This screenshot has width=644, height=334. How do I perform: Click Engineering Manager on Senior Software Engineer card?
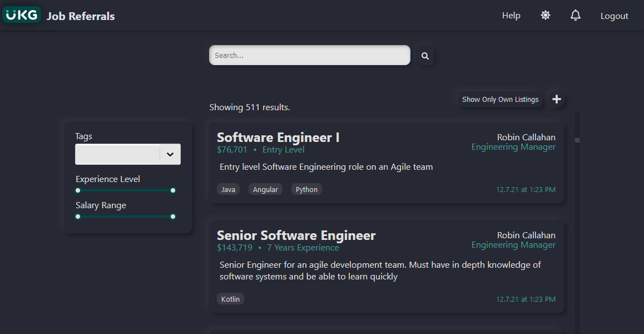513,245
